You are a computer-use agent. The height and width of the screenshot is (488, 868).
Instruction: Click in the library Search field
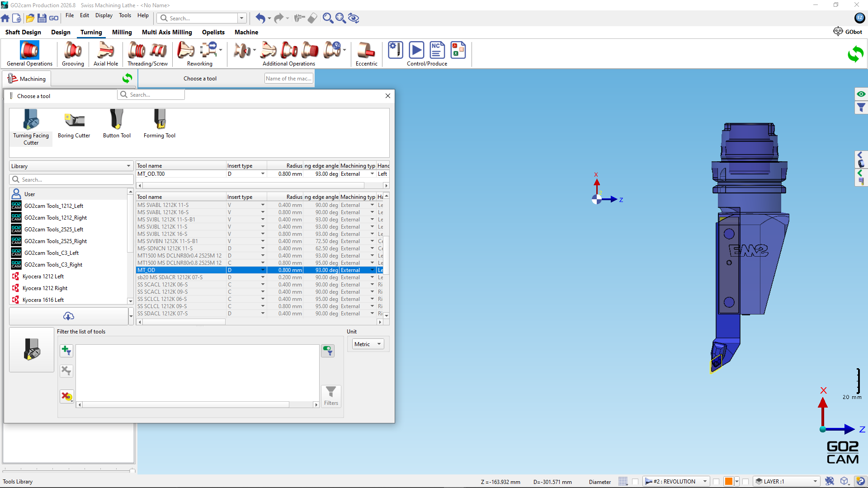click(71, 180)
